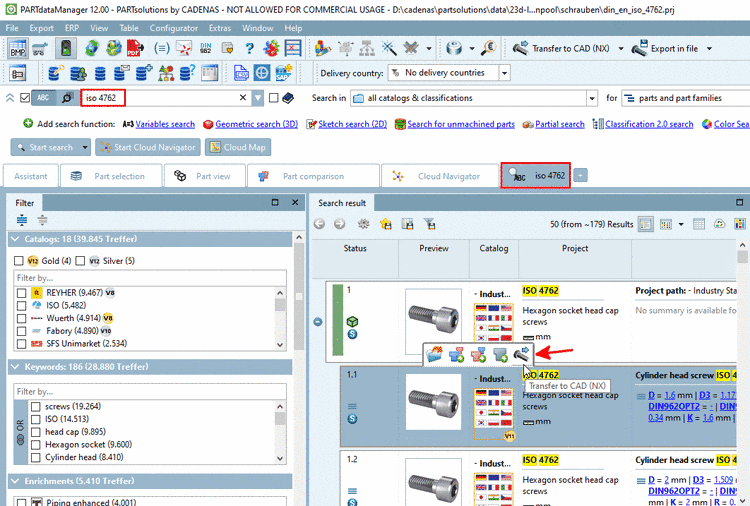Click the Cloud Map button
The height and width of the screenshot is (506, 750).
237,147
